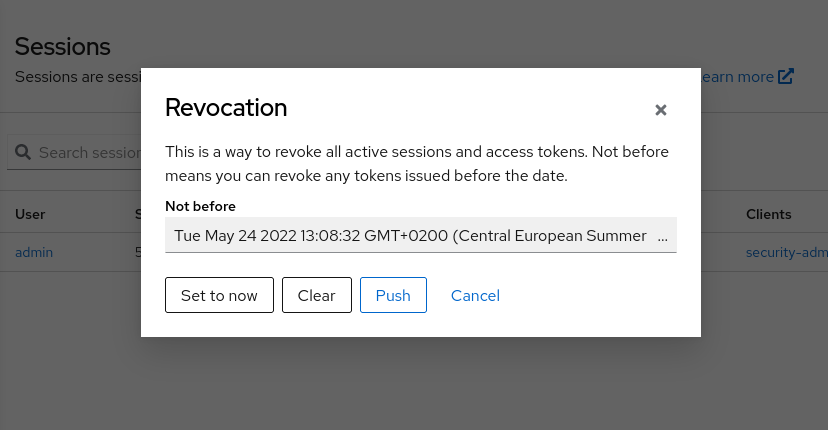Focus the Not before date field
The width and height of the screenshot is (828, 430).
click(421, 235)
